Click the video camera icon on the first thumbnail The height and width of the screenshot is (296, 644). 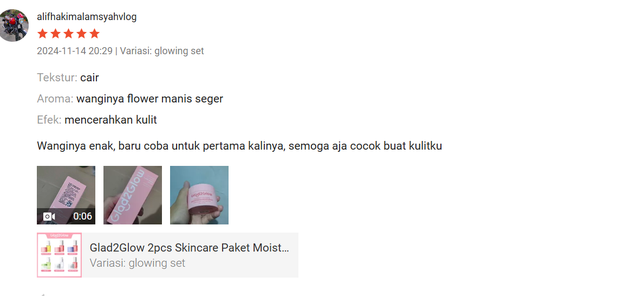click(x=49, y=216)
